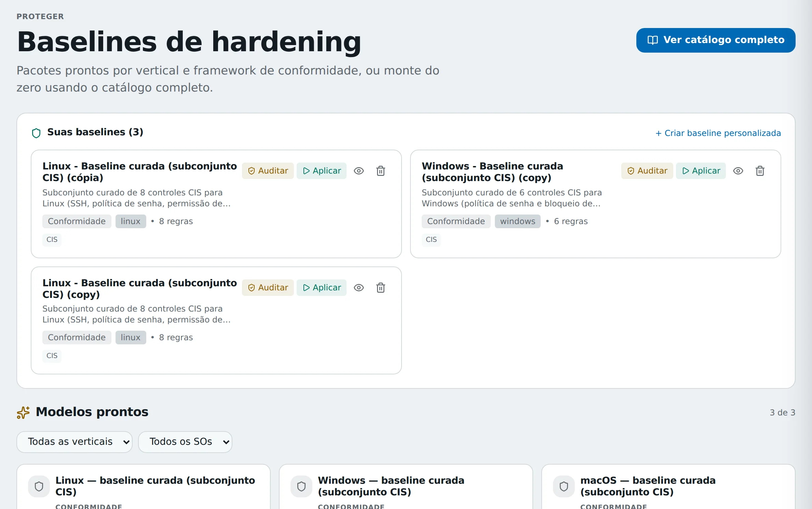812x509 pixels.
Task: Audit the Windows baseline (copy)
Action: pyautogui.click(x=647, y=171)
